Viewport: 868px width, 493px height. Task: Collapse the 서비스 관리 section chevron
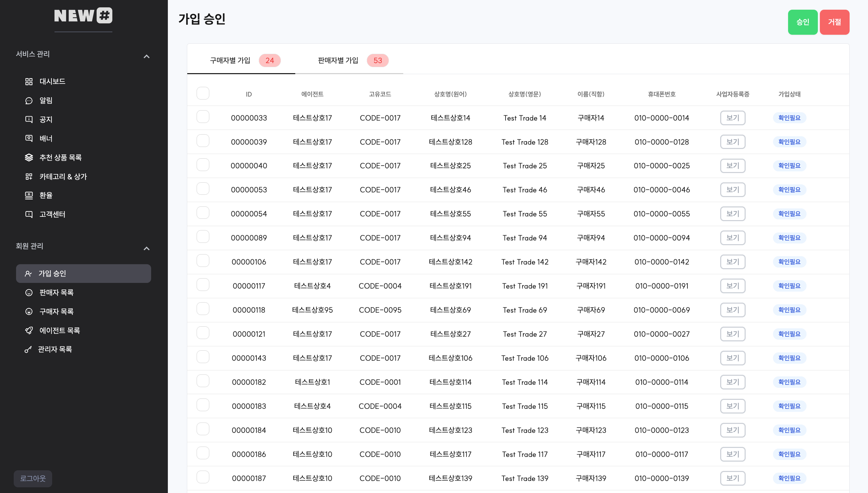(146, 56)
